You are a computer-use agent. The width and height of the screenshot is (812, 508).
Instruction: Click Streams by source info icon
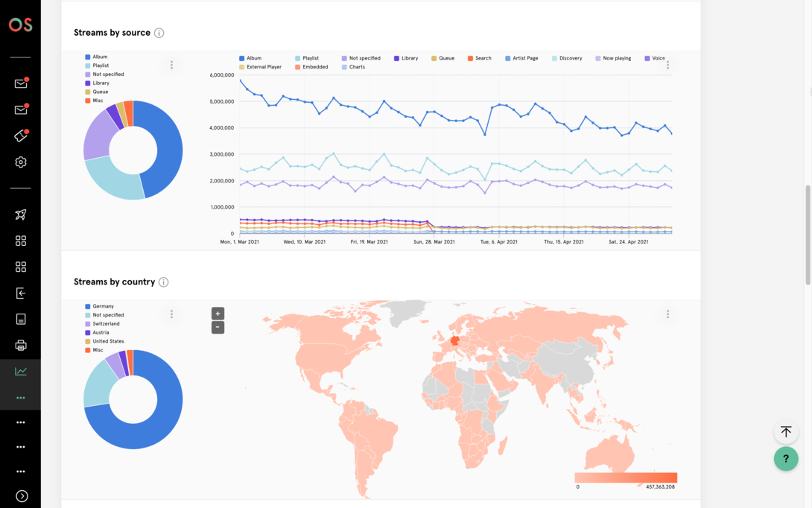coord(159,33)
